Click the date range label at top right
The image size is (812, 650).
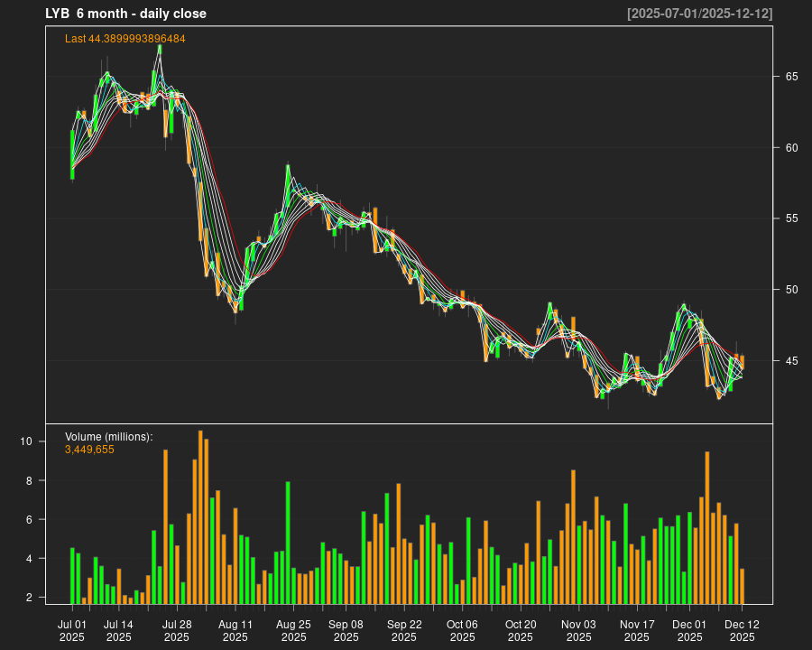pyautogui.click(x=699, y=14)
